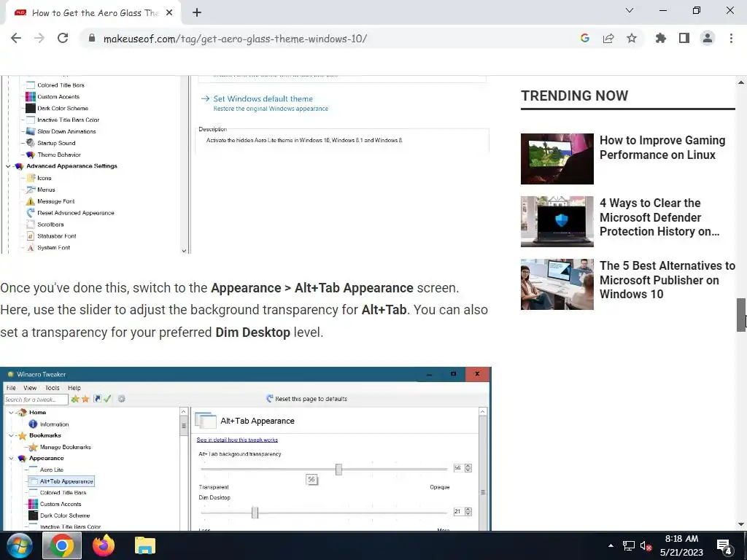Select Startup Sound in tree

pyautogui.click(x=56, y=143)
